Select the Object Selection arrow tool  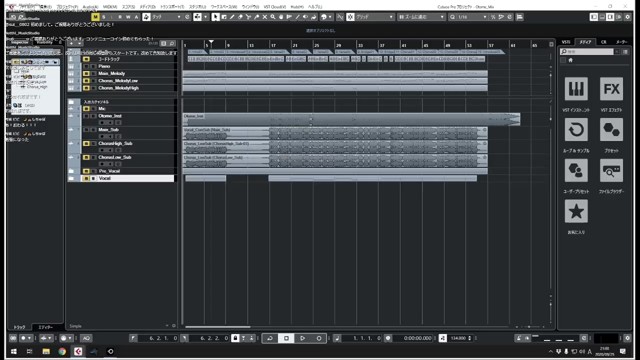click(216, 17)
